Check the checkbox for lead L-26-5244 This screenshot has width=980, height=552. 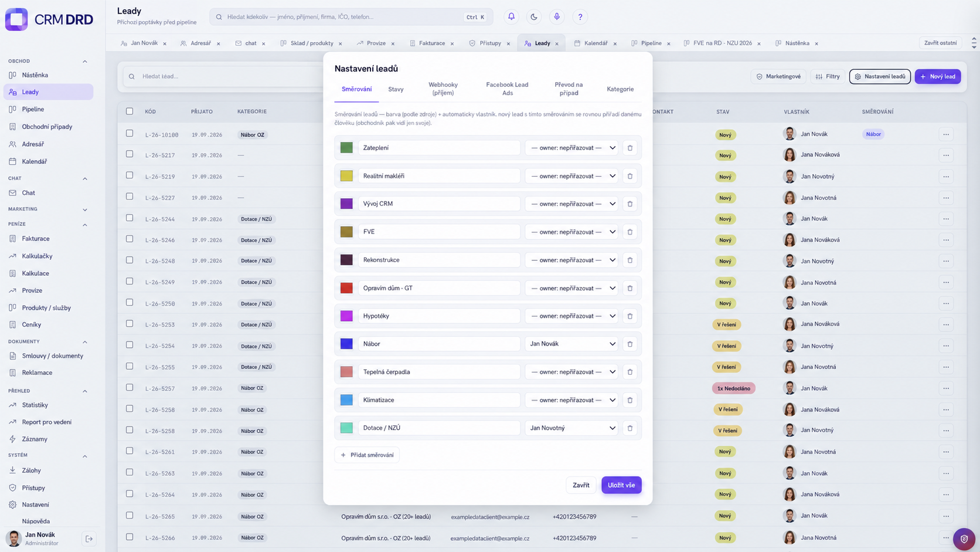(130, 218)
